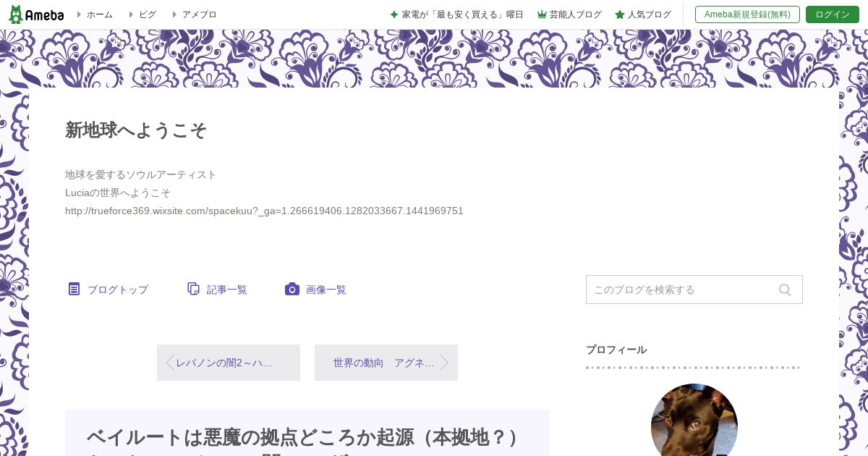Click the sparkle icon beside 家電 link
The width and height of the screenshot is (868, 456).
[394, 14]
